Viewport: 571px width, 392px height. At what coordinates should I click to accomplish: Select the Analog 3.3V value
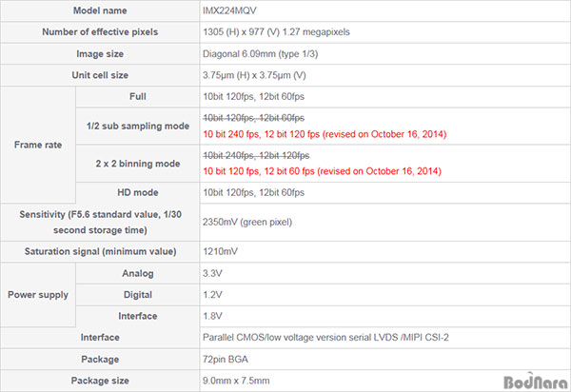click(x=212, y=273)
